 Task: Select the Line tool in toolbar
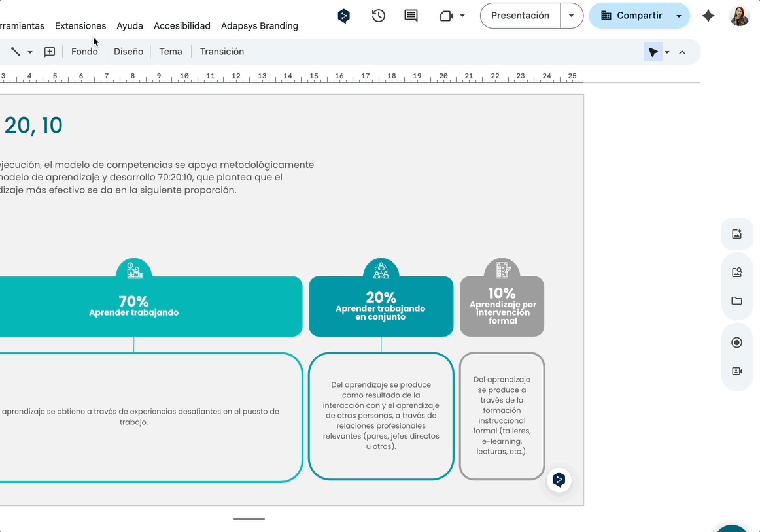(16, 52)
